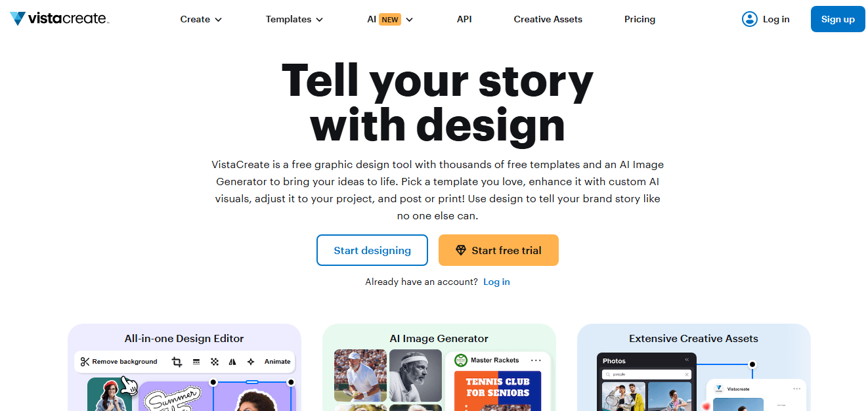Click the Start free trial button
This screenshot has width=868, height=411.
tap(498, 250)
